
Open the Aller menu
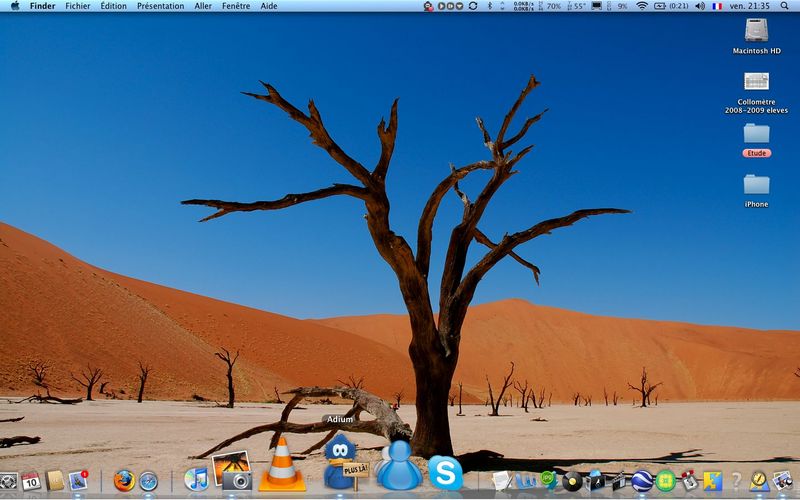(x=203, y=6)
